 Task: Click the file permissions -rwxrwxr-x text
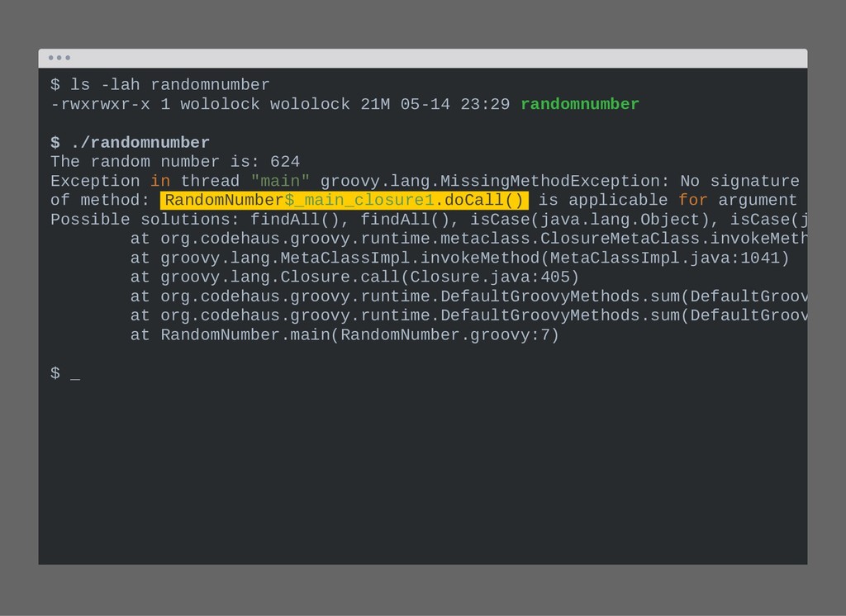(x=100, y=104)
